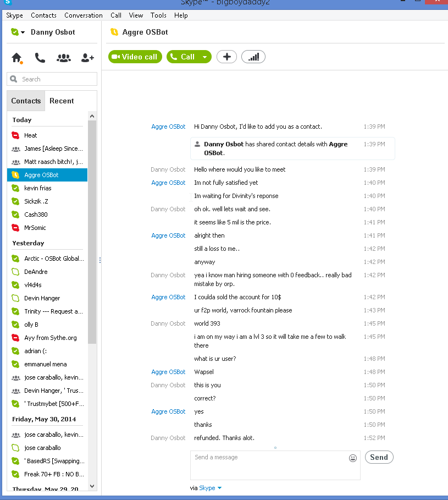Open Danny Osbot status dropdown arrow

23,32
